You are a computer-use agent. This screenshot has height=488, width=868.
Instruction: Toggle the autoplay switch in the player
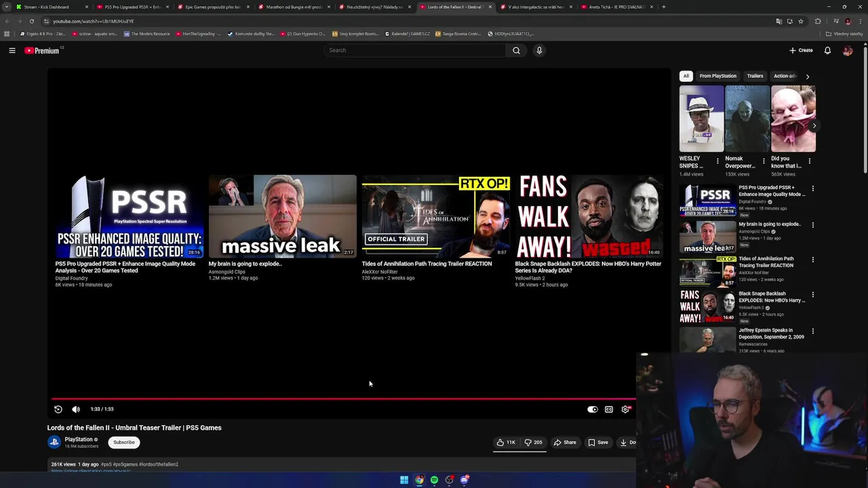[592, 409]
